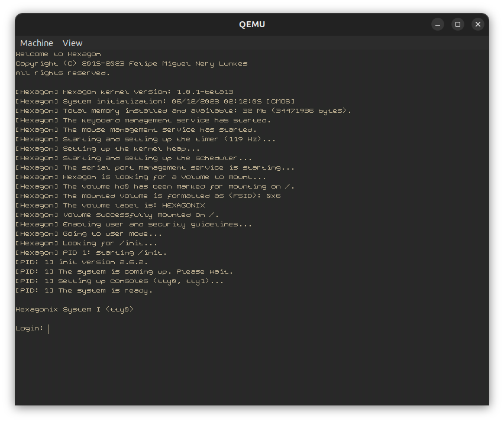Close the QEMU window

point(477,24)
